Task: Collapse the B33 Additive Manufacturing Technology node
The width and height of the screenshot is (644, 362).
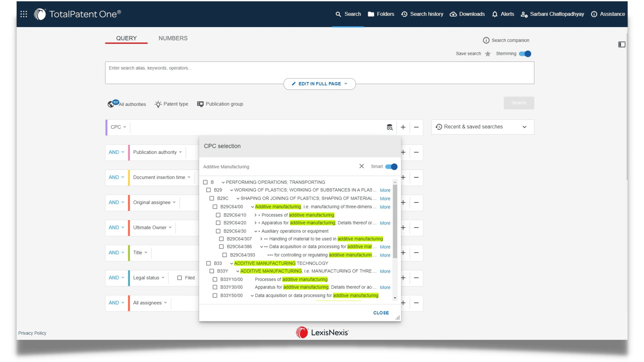Action: pyautogui.click(x=231, y=263)
